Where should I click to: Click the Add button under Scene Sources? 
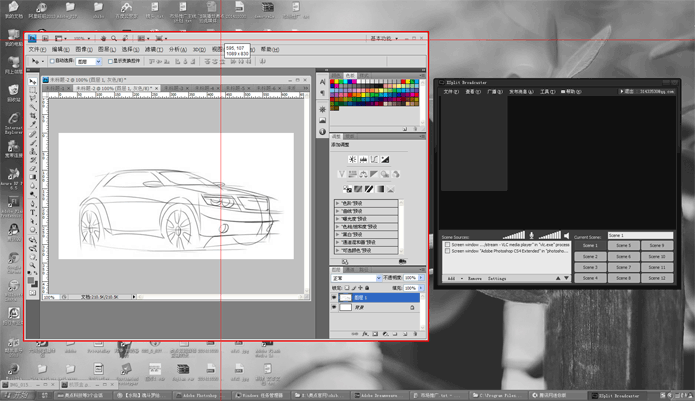coord(451,279)
